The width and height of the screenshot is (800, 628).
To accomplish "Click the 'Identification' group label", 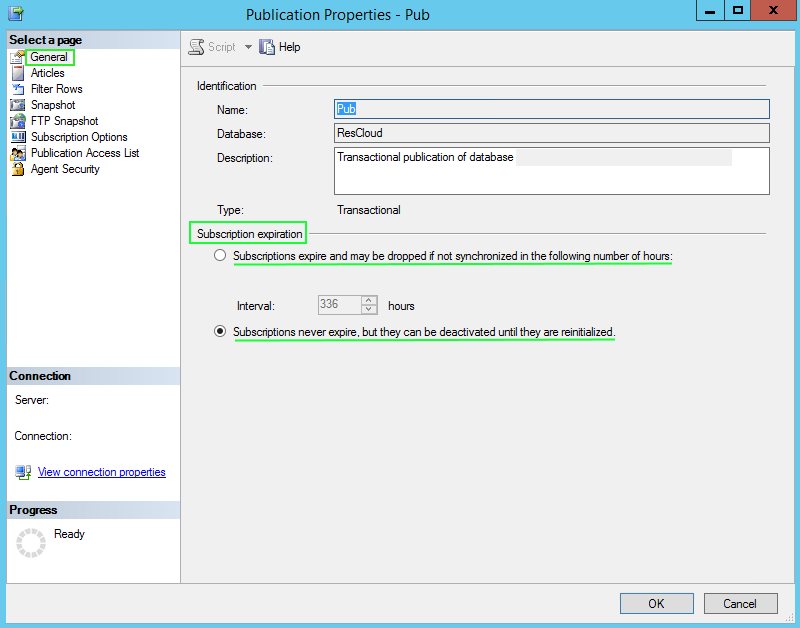I will (227, 86).
